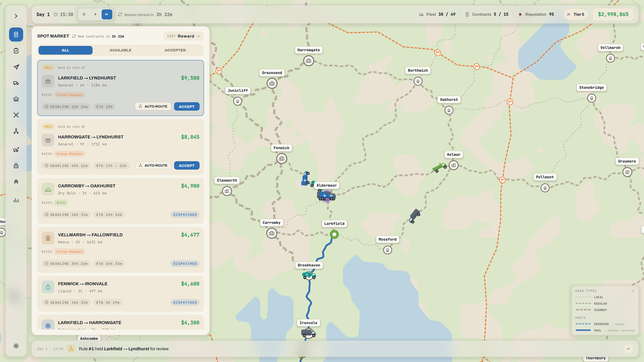Select the blue refrigerated truck at Aldermoor
Image resolution: width=644 pixels, height=362 pixels.
326,196
